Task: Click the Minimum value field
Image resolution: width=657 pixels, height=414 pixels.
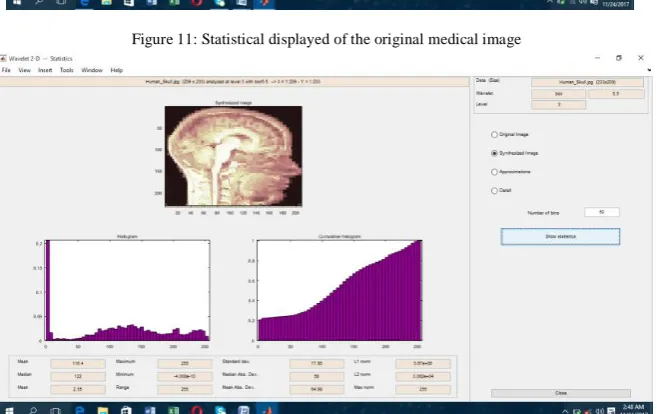Action: click(185, 376)
